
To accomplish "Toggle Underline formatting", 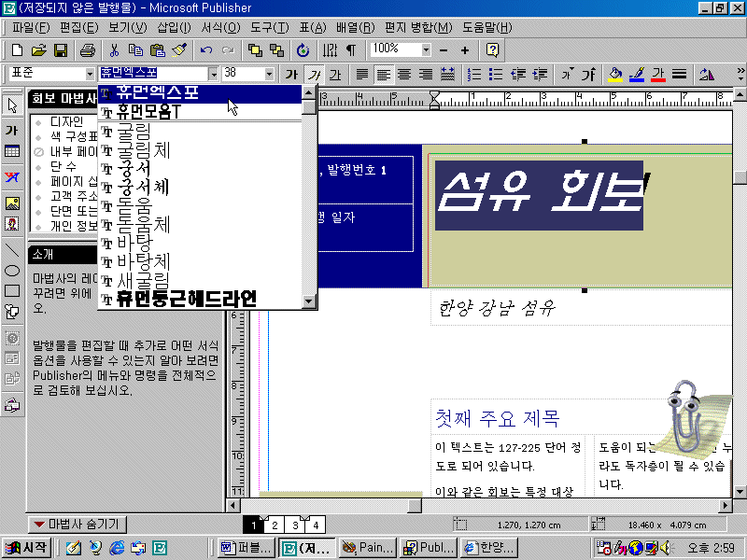I will point(335,75).
